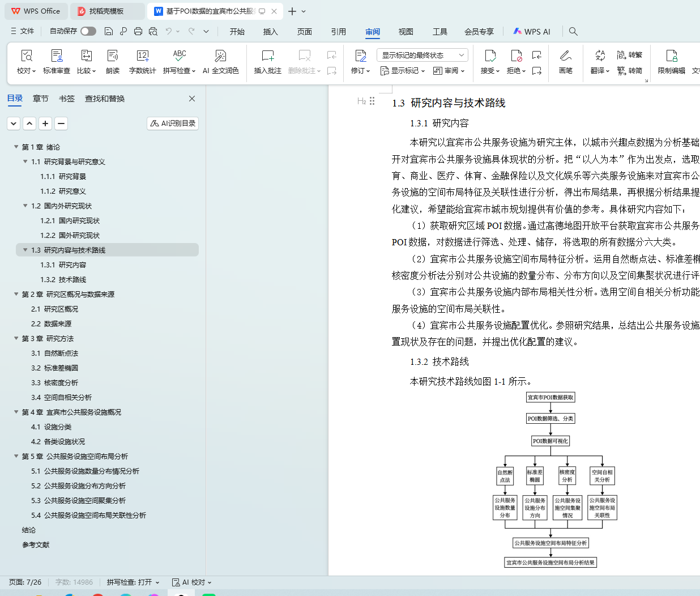700x596 pixels.
Task: Open the 显示标记的最终状态 dropdown
Action: click(421, 55)
